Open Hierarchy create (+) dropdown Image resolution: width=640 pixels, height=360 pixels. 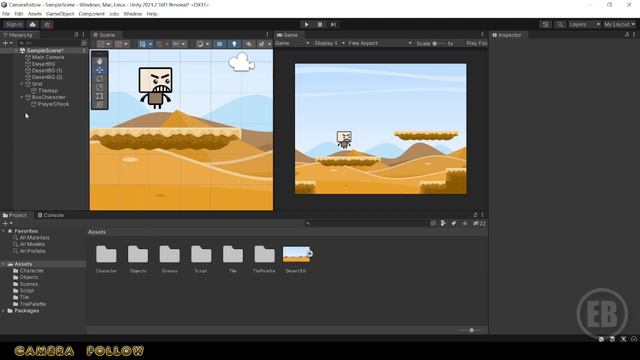pos(7,43)
